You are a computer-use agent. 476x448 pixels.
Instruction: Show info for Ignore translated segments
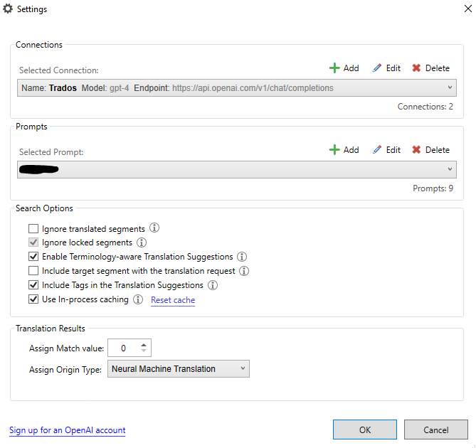154,228
